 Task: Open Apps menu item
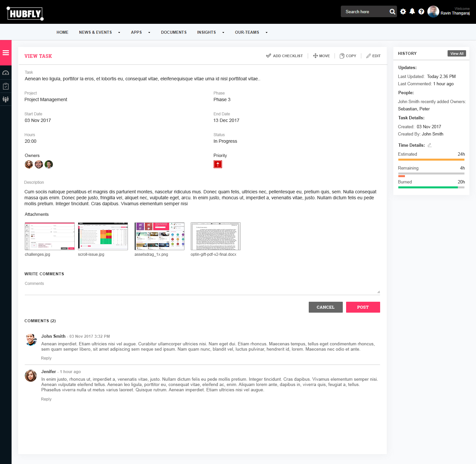(136, 32)
